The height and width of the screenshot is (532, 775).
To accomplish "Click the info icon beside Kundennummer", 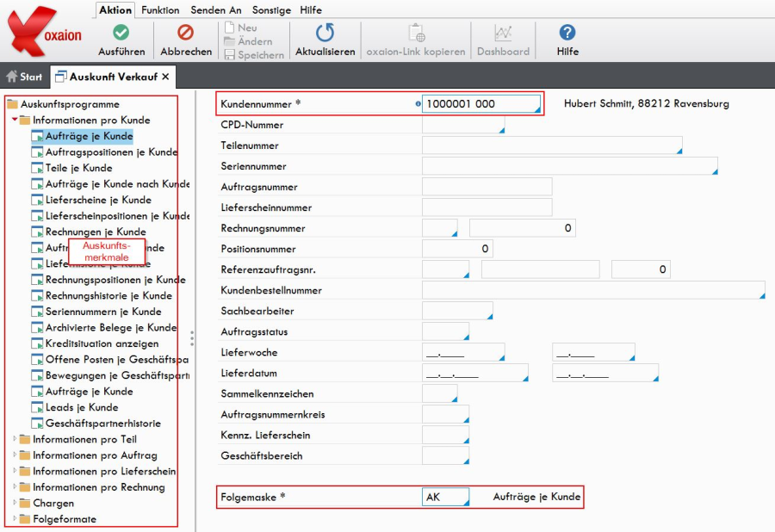I will pos(418,104).
